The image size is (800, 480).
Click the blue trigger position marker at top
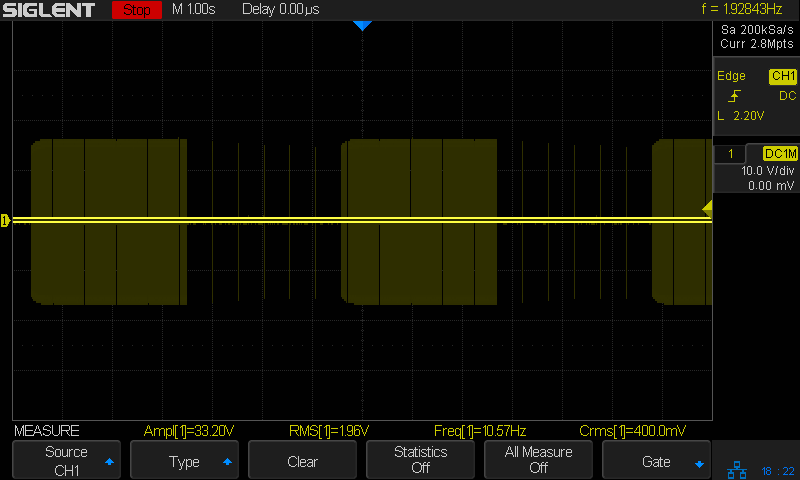coord(362,26)
